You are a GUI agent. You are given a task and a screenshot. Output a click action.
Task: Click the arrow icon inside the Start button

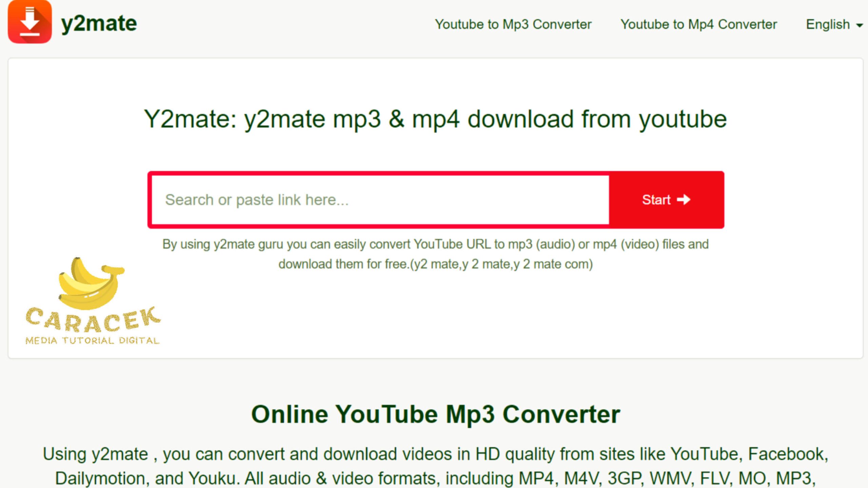(684, 200)
